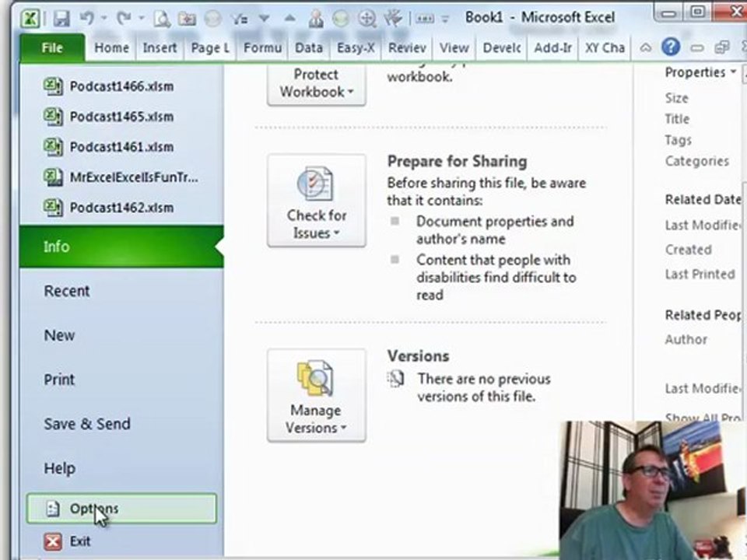Switch to the View tab
The width and height of the screenshot is (747, 560).
click(454, 47)
